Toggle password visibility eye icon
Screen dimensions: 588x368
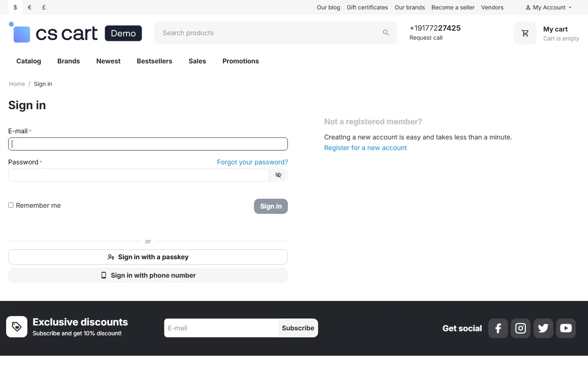pos(278,175)
